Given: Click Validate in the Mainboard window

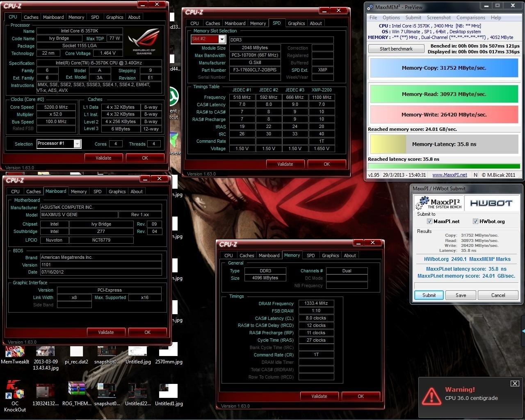Looking at the screenshot, I should pos(106,332).
